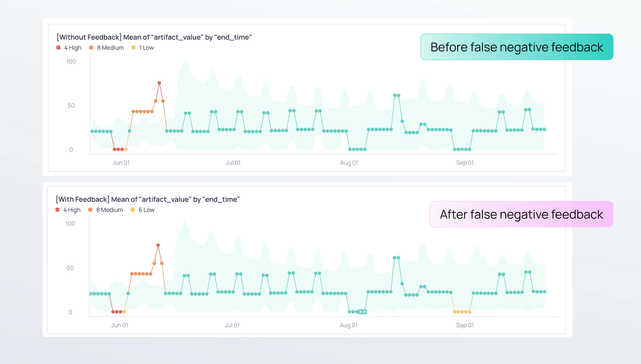Click the "Jul 01" axis label in top chart
This screenshot has width=641, height=364.
tap(233, 163)
